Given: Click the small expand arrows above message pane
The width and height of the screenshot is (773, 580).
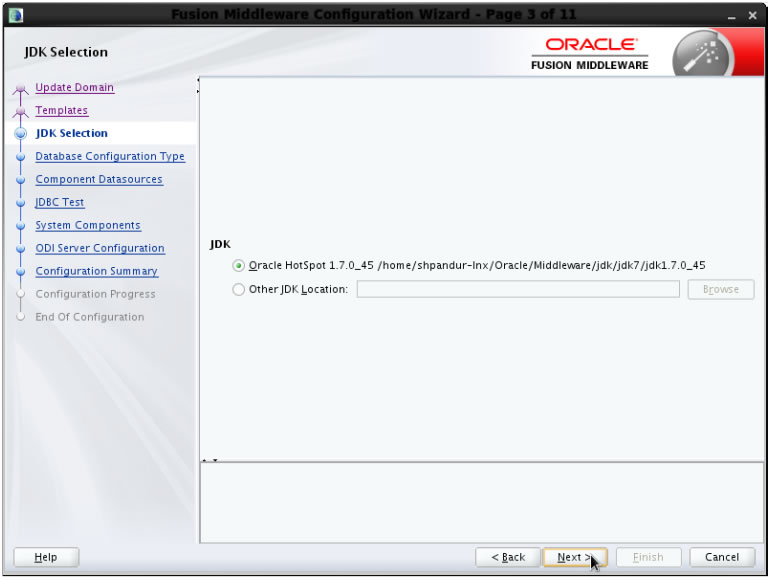Looking at the screenshot, I should pos(210,460).
